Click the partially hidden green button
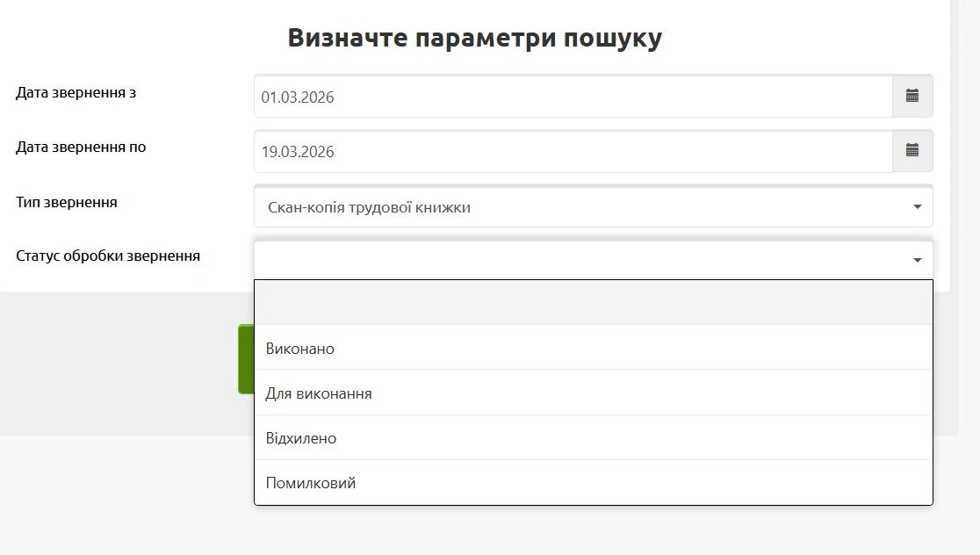980x555 pixels. [x=245, y=359]
